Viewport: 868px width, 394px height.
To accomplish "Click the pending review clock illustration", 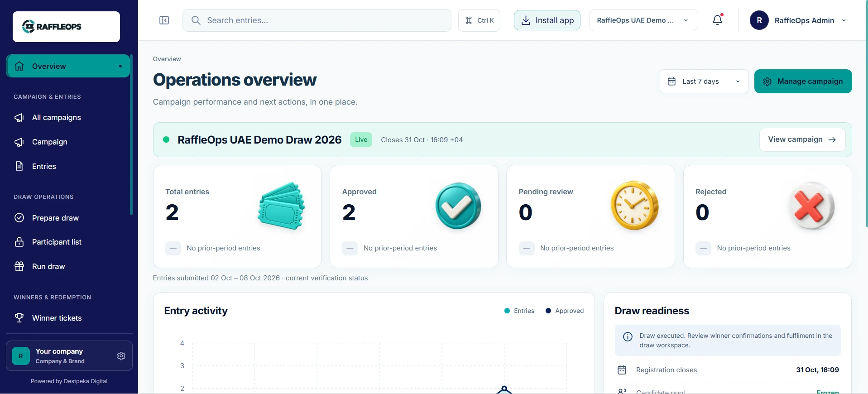I will pyautogui.click(x=634, y=206).
